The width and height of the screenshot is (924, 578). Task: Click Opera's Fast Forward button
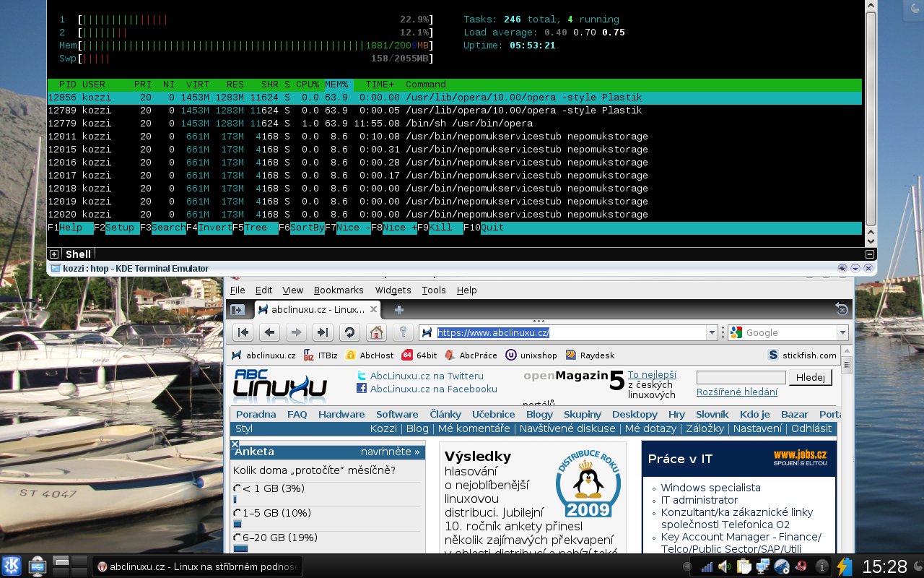322,332
